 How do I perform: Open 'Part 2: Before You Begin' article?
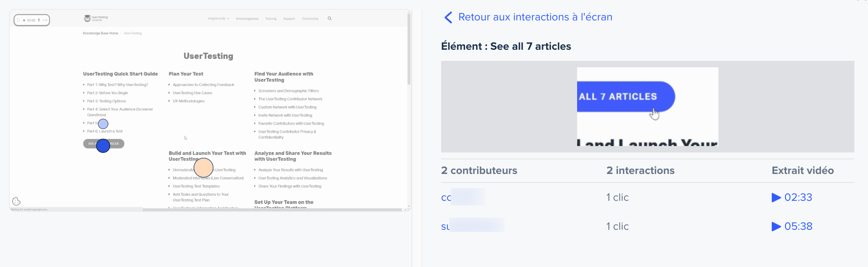pyautogui.click(x=108, y=93)
